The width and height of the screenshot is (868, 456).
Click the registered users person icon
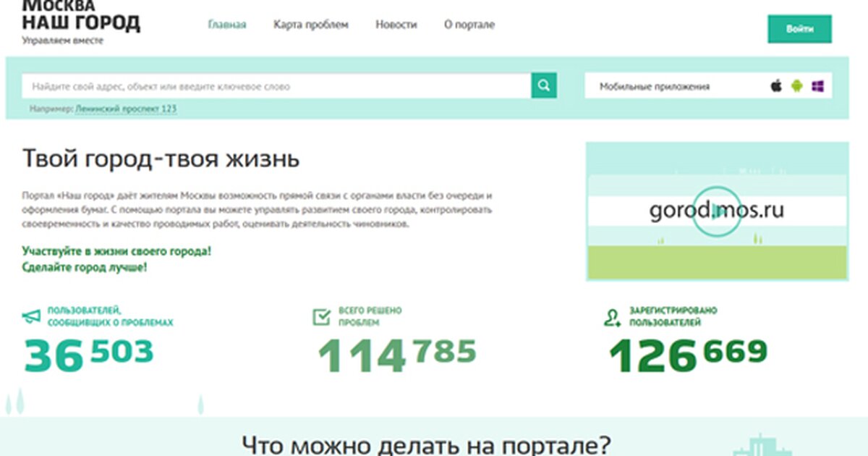[613, 316]
